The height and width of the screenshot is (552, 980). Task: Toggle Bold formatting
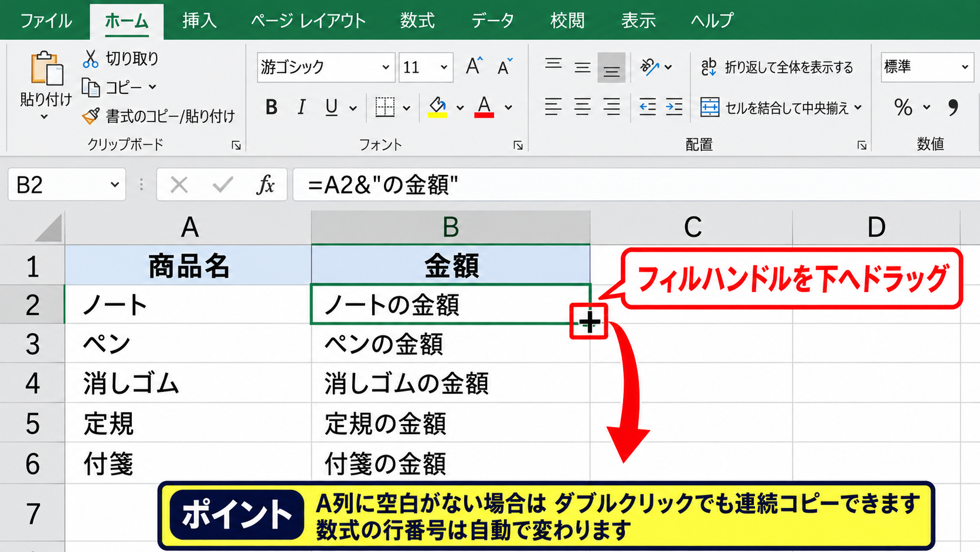coord(271,107)
